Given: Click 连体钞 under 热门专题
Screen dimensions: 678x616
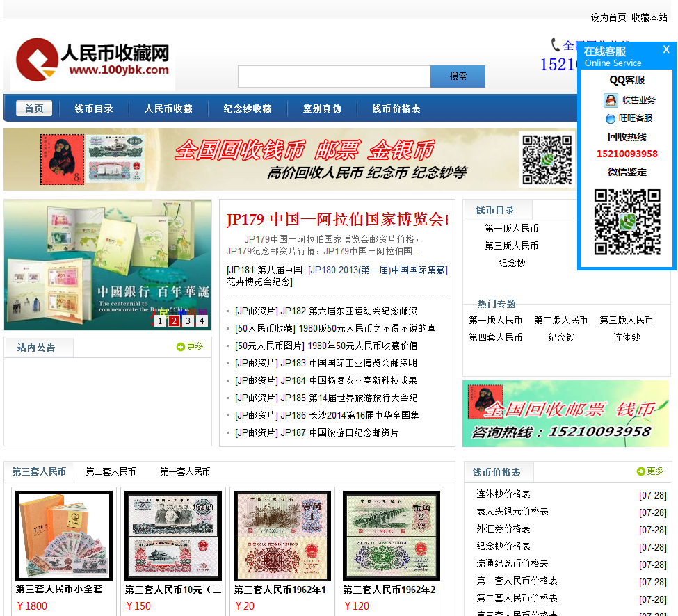Looking at the screenshot, I should [627, 337].
